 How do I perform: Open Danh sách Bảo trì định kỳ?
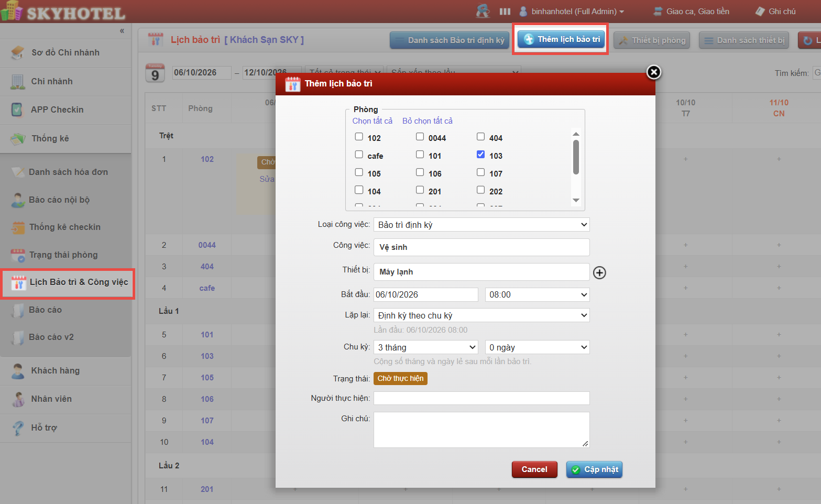450,40
